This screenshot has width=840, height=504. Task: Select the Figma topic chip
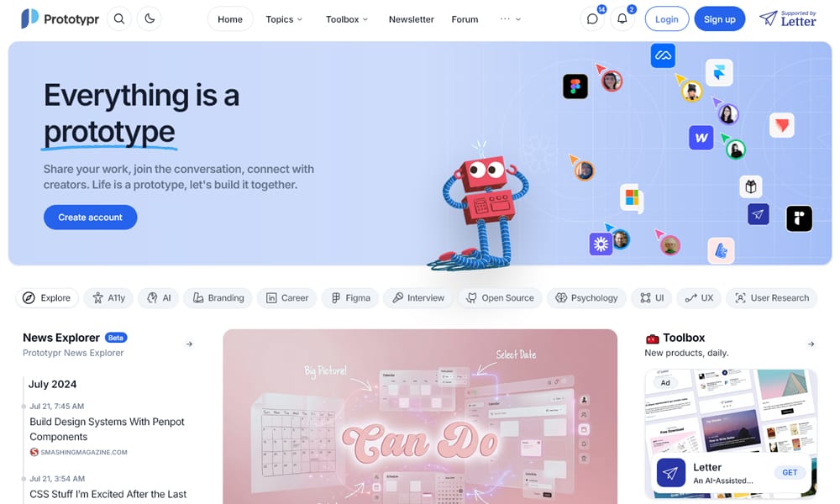pos(350,298)
